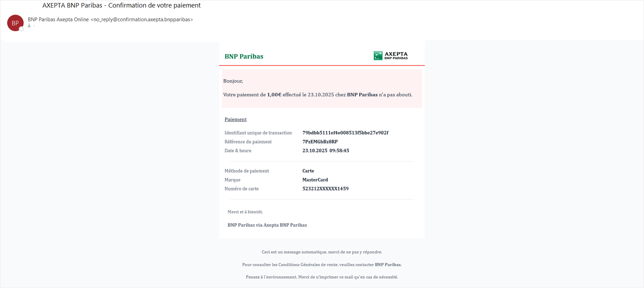This screenshot has width=644, height=288.
Task: Click the no_reply sender email address
Action: point(142,20)
